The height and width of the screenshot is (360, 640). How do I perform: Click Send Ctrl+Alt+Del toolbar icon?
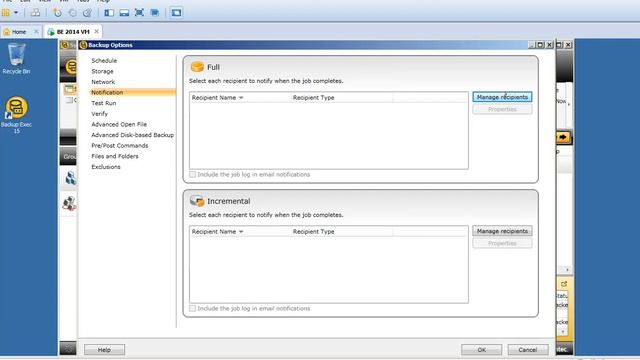[36, 13]
